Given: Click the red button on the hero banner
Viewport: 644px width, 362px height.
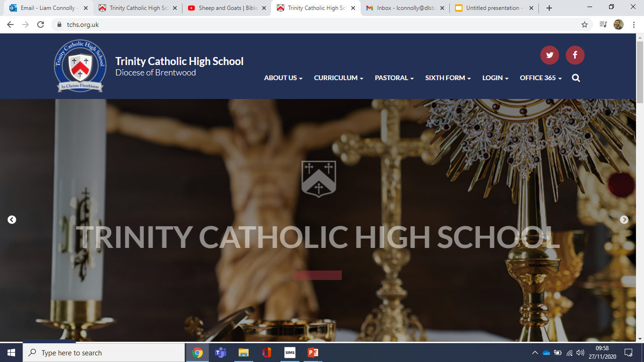Looking at the screenshot, I should 318,275.
